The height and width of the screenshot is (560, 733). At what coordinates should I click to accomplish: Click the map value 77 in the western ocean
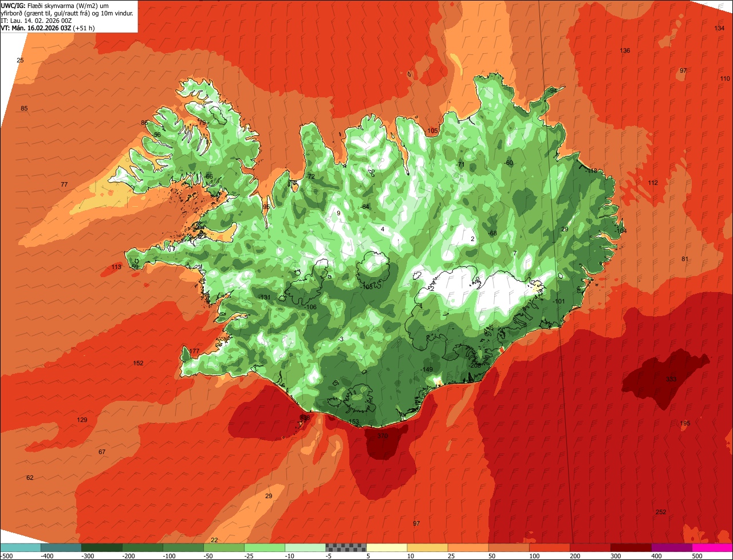64,184
